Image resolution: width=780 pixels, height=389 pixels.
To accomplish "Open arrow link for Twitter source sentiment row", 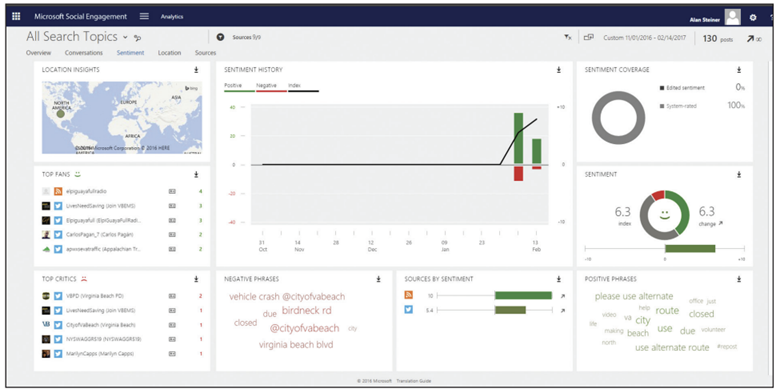I will click(x=563, y=311).
